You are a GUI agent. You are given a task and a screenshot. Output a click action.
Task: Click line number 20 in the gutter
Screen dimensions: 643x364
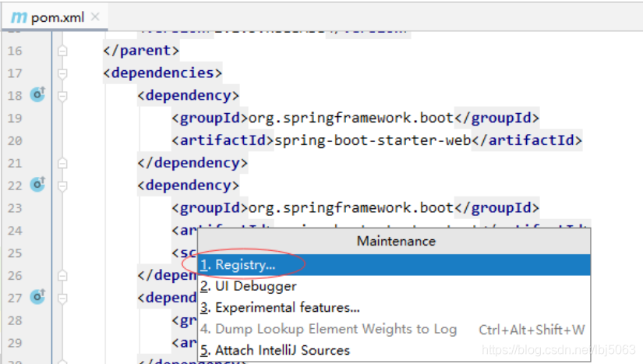point(15,141)
